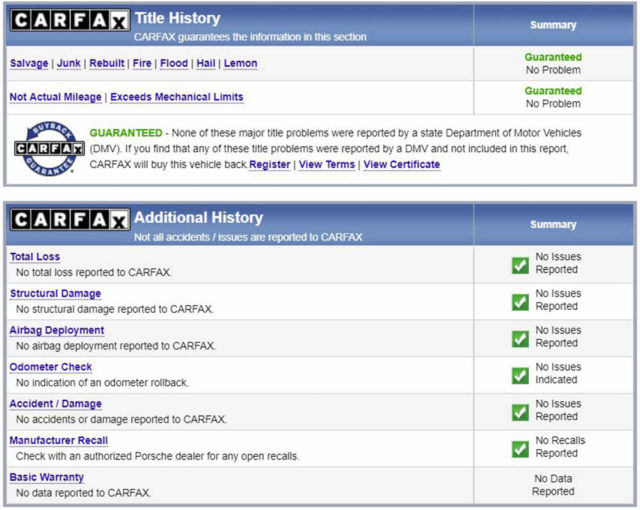Click green GUARANTEED text in buyback paragraph
Viewport: 640px width, 510px height.
click(x=126, y=133)
